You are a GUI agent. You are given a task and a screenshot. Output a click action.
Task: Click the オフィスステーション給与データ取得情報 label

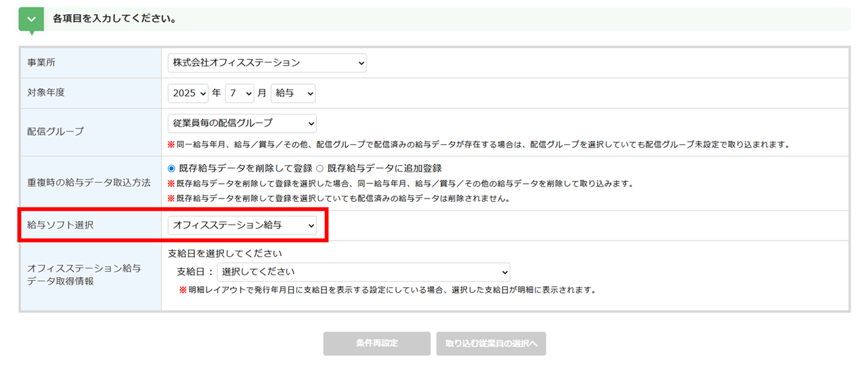tap(84, 274)
